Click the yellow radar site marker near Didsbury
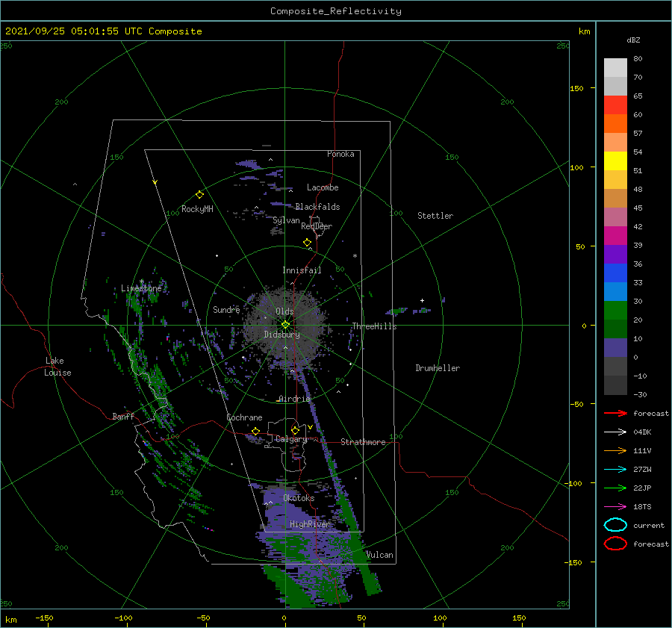 pyautogui.click(x=285, y=325)
